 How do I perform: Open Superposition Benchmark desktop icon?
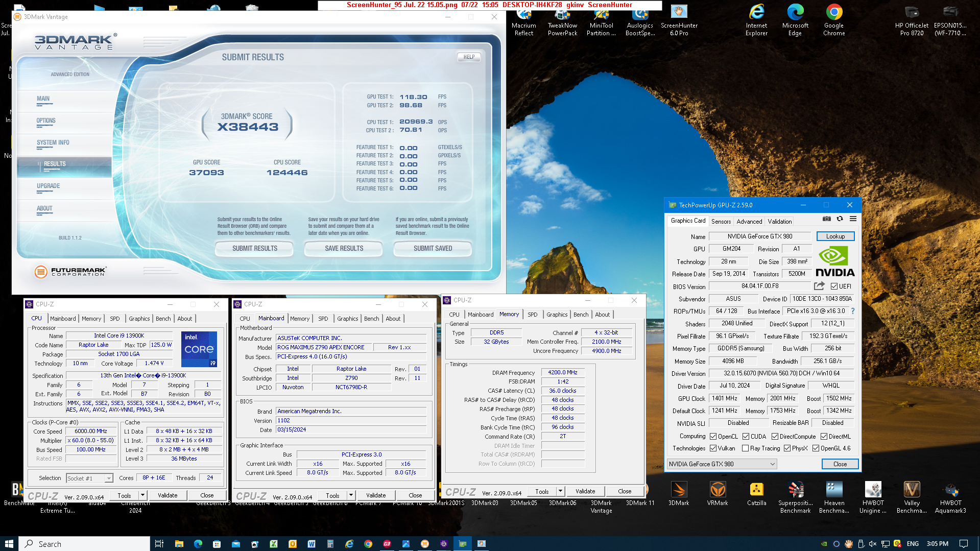(x=795, y=497)
